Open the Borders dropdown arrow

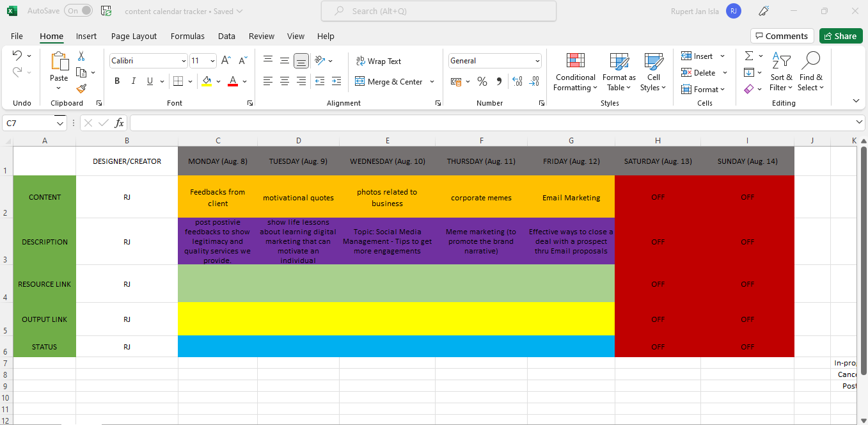pyautogui.click(x=190, y=81)
